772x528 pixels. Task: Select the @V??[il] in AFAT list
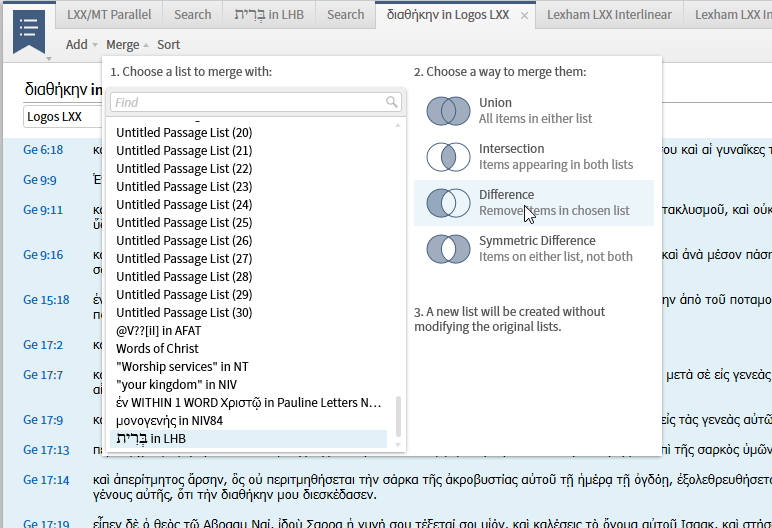click(x=159, y=330)
